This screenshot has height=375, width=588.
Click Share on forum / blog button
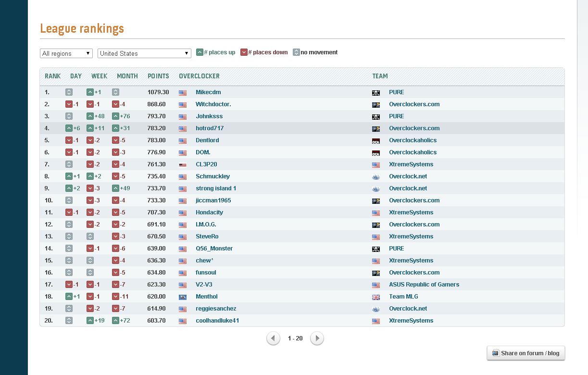[x=526, y=353]
